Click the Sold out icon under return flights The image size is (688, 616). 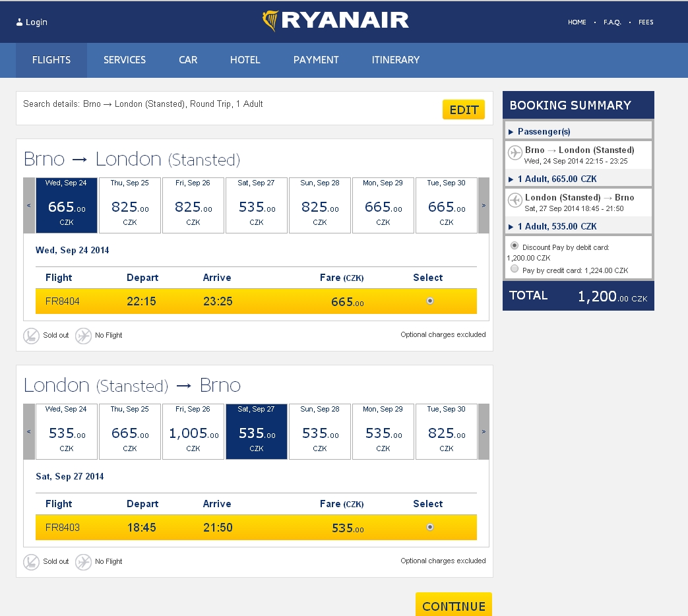31,562
